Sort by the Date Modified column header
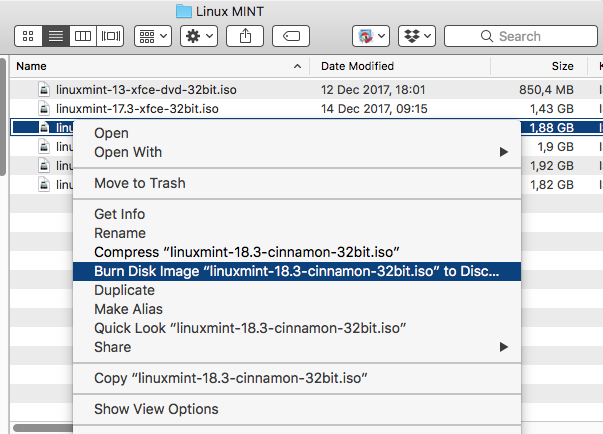This screenshot has width=603, height=434. tap(400, 66)
